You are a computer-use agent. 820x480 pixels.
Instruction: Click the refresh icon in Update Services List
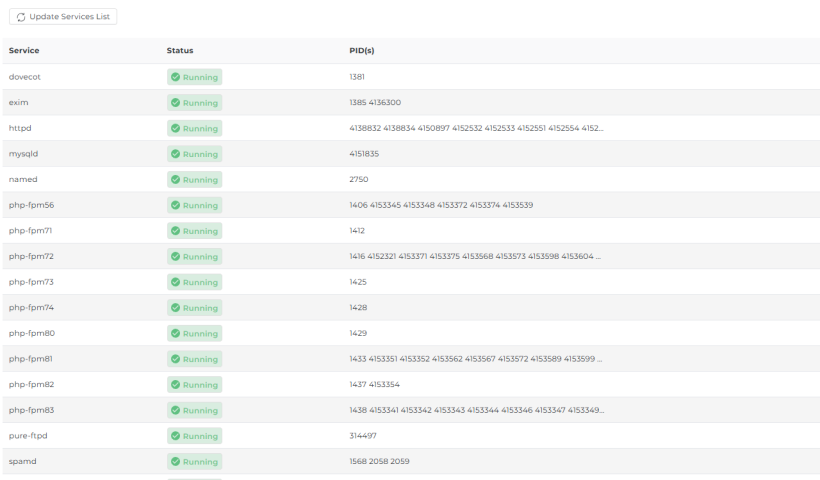point(21,17)
